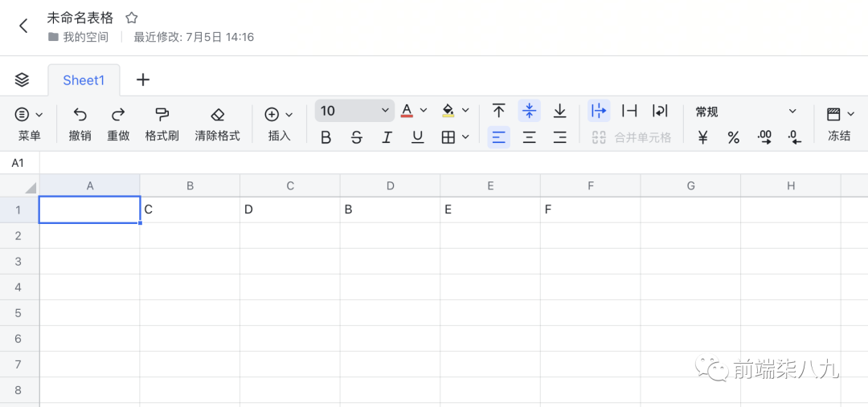Viewport: 868px width, 407px height.
Task: Click cell containing C in row 1
Action: point(190,210)
